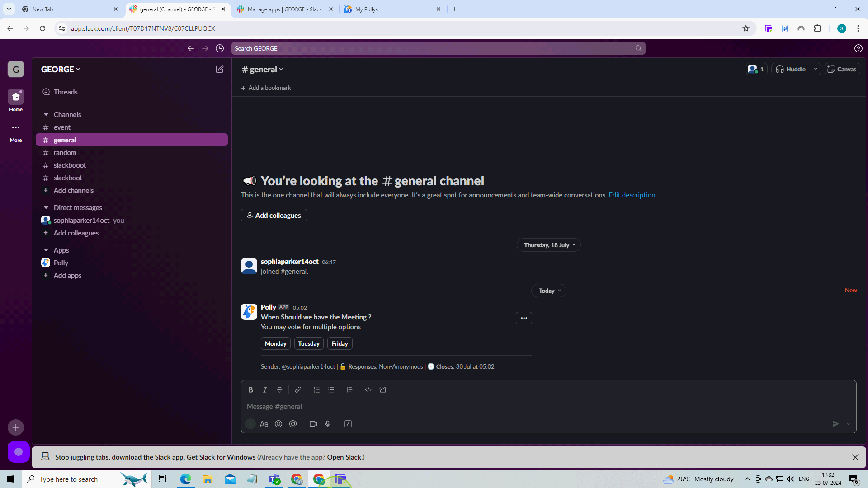
Task: Click Edit description link
Action: tap(632, 195)
